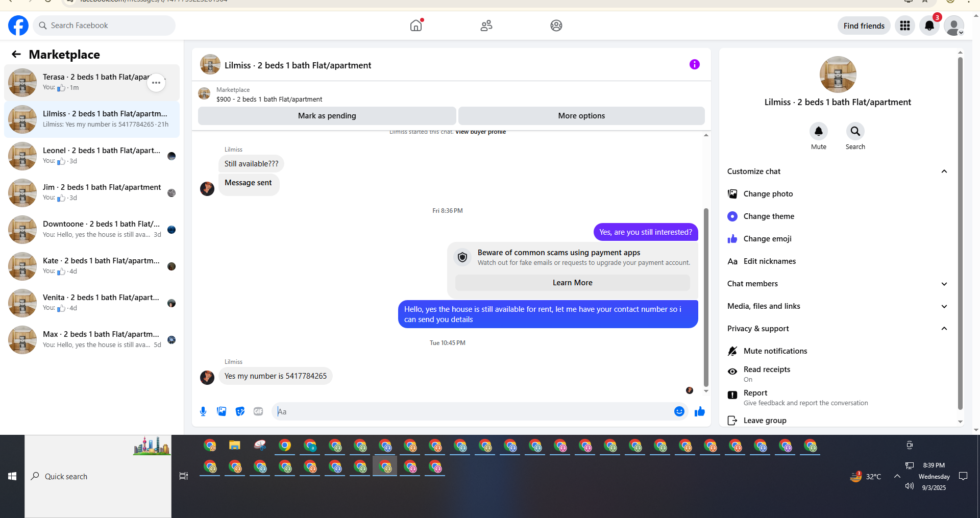Viewport: 980px width, 518px height.
Task: Open File Explorer from taskbar
Action: (235, 446)
